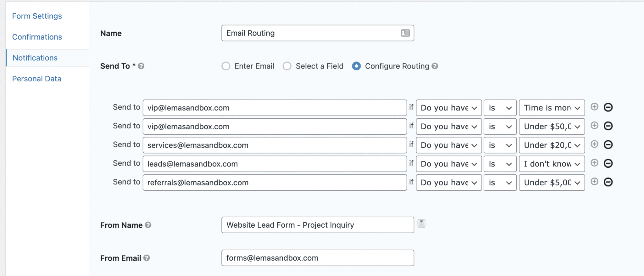Add rule after referrals@lemasandbox.com row

point(594,181)
